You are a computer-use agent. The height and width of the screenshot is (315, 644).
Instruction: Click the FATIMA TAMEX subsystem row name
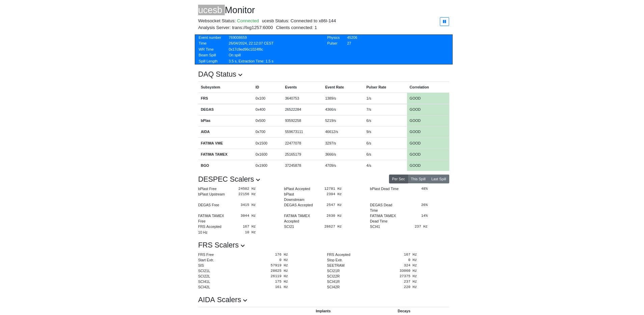coord(214,154)
